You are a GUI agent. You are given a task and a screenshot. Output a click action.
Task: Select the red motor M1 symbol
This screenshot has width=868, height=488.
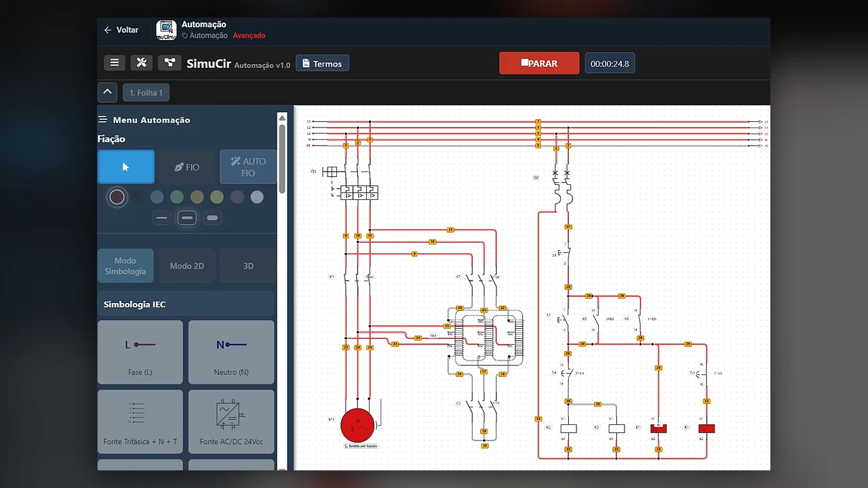357,425
